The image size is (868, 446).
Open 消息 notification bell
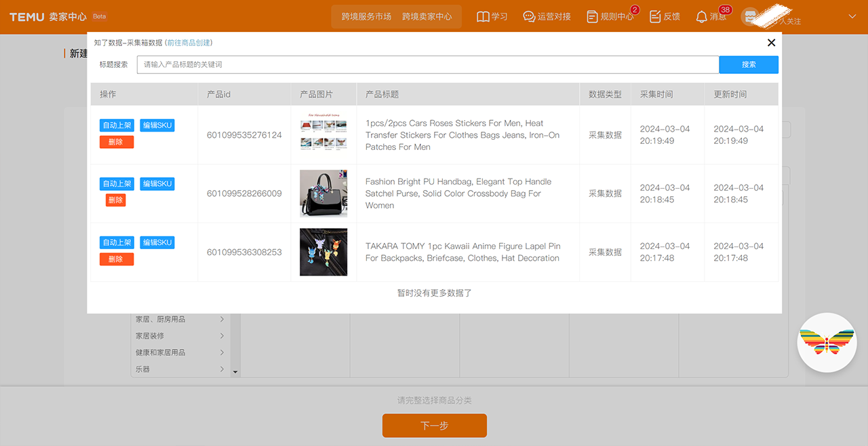point(702,16)
